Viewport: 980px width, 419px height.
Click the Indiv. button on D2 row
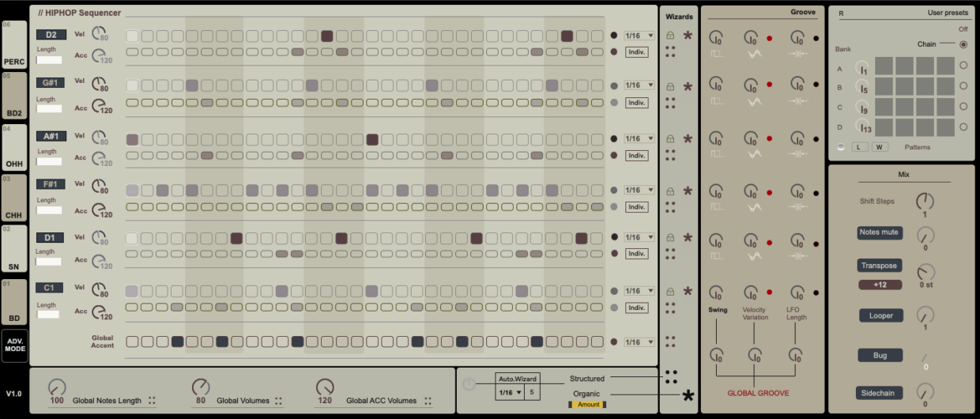[637, 52]
